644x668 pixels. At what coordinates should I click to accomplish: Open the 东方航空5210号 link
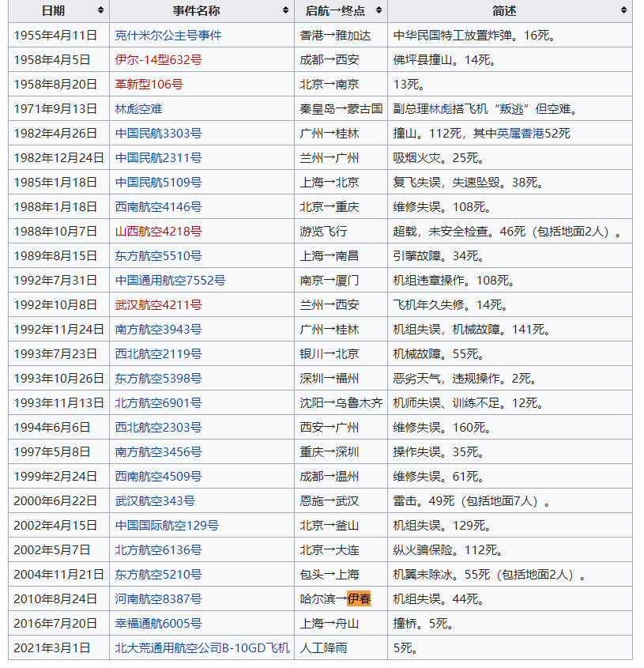pyautogui.click(x=159, y=574)
